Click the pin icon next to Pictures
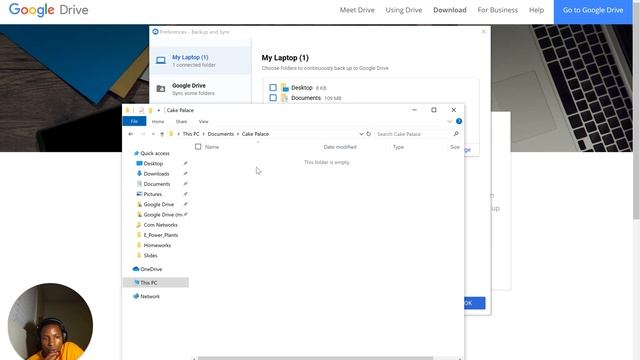The image size is (640, 360). coord(185,194)
